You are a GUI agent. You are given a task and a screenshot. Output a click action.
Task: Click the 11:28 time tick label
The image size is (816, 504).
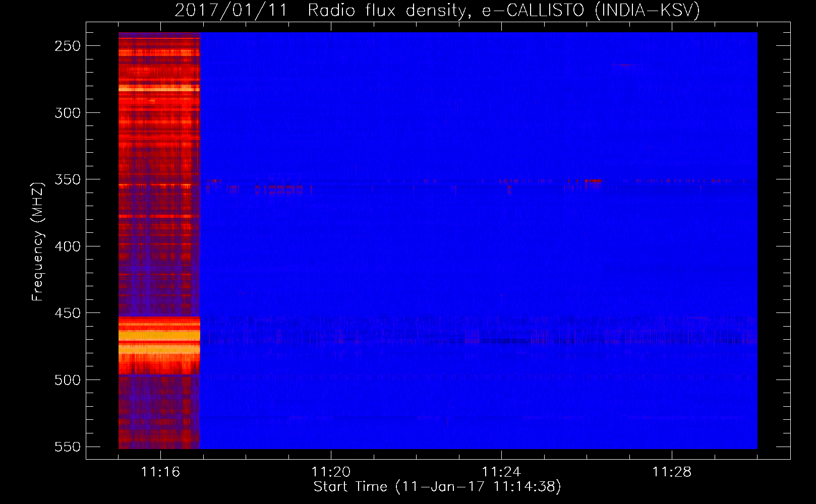pyautogui.click(x=672, y=472)
